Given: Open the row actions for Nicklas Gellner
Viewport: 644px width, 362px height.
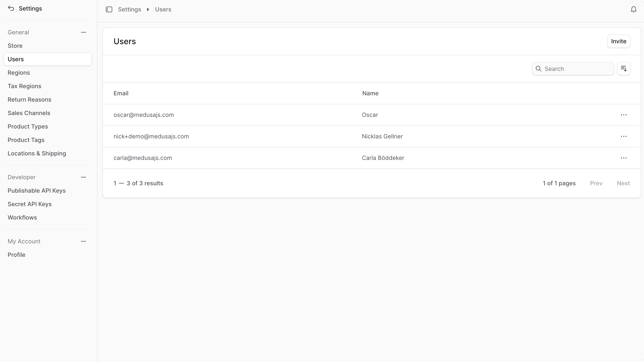Looking at the screenshot, I should [624, 136].
